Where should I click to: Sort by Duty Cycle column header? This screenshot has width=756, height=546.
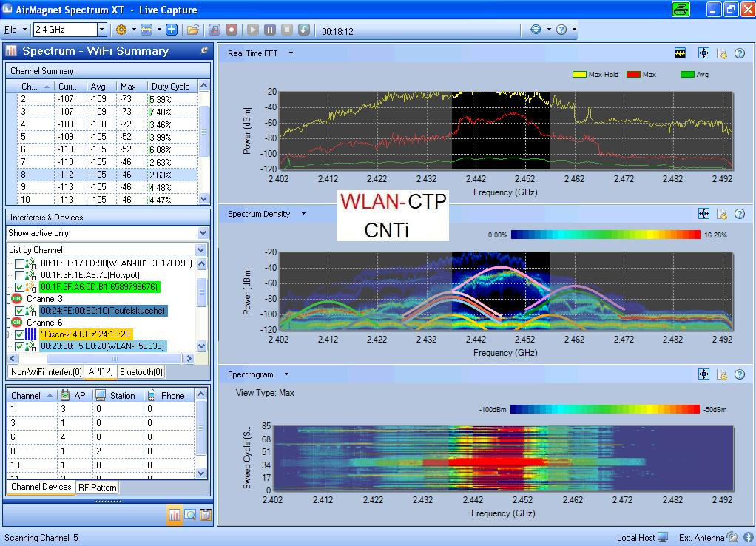(x=172, y=87)
